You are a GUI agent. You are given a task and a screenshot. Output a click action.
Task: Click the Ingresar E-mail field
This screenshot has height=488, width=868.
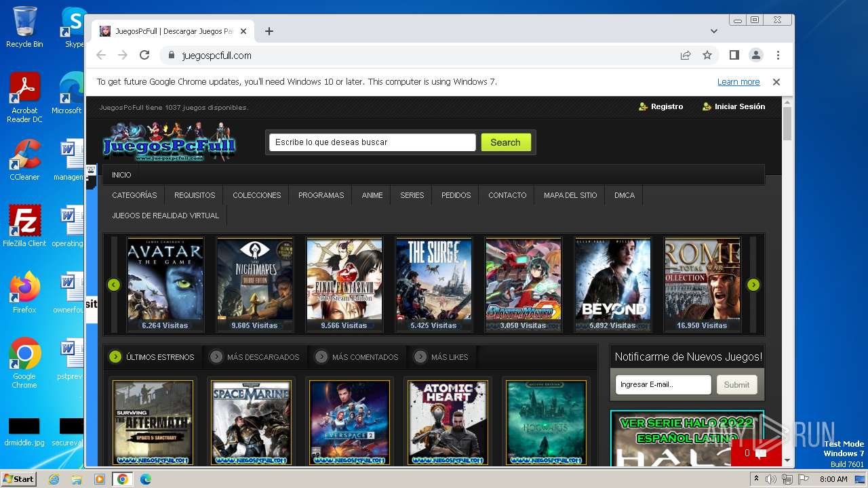[x=663, y=384]
